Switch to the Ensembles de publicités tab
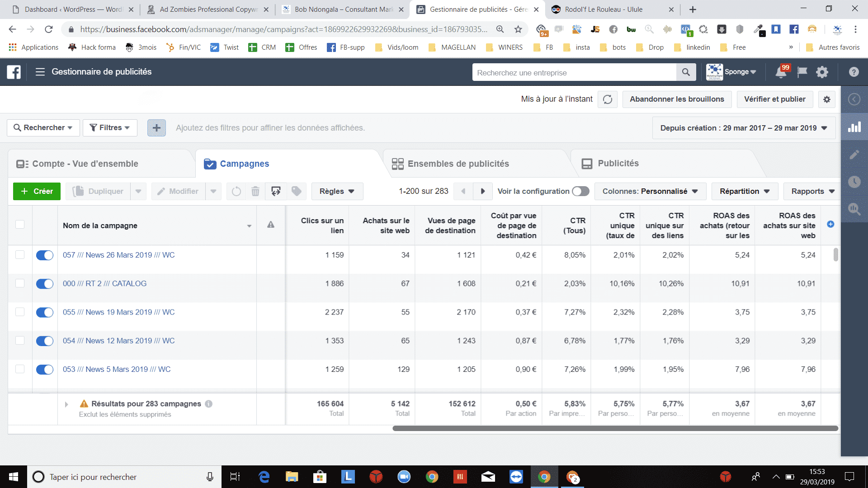The image size is (868, 488). point(458,164)
